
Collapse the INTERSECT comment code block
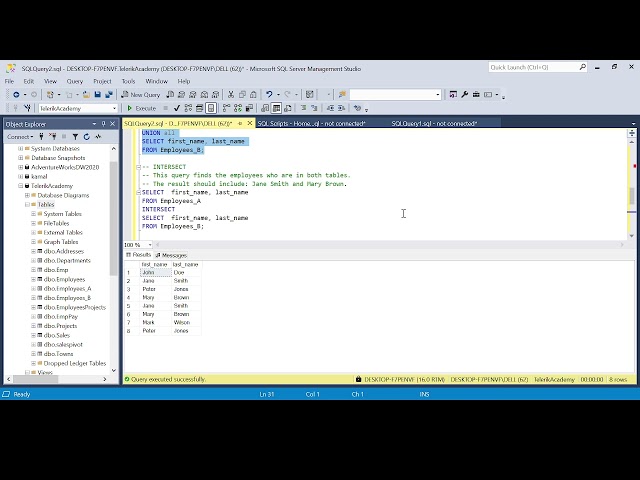pos(138,167)
